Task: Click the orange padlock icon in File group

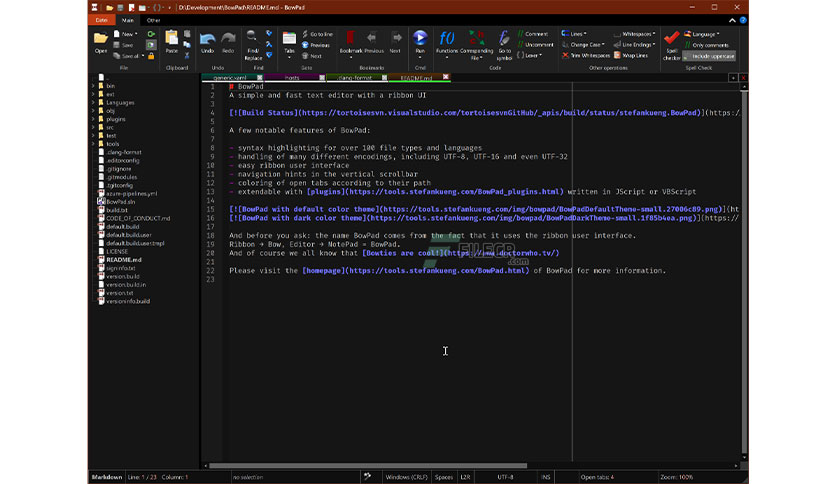Action: pyautogui.click(x=151, y=55)
